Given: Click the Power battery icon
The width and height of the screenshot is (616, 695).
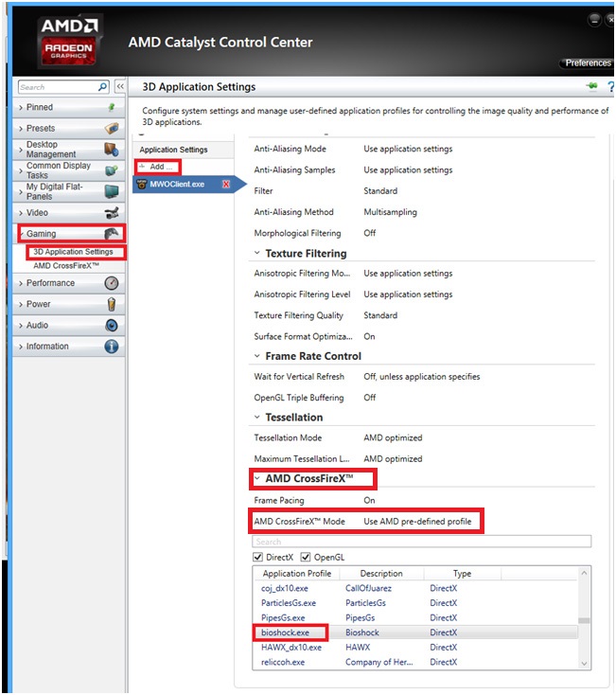Looking at the screenshot, I should 112,304.
